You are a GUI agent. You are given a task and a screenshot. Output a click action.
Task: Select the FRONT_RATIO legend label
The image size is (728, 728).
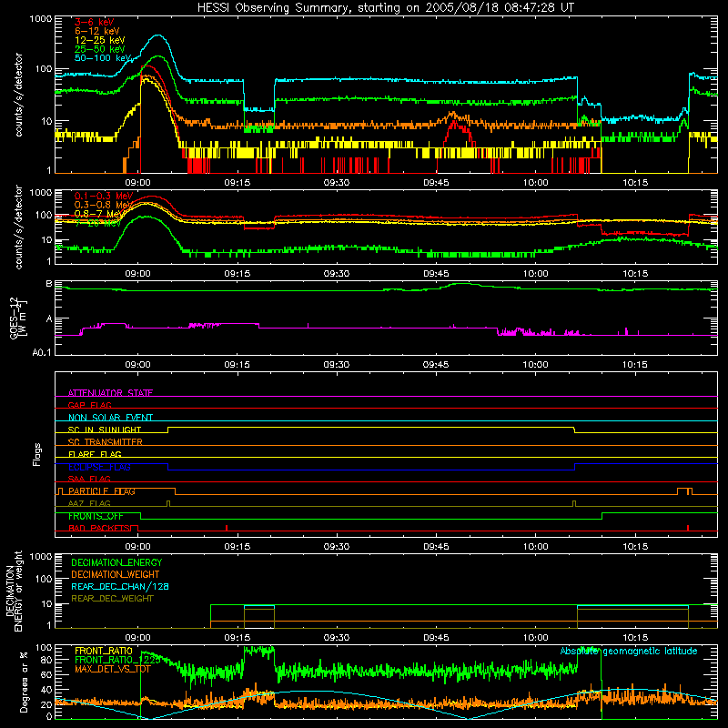(104, 651)
